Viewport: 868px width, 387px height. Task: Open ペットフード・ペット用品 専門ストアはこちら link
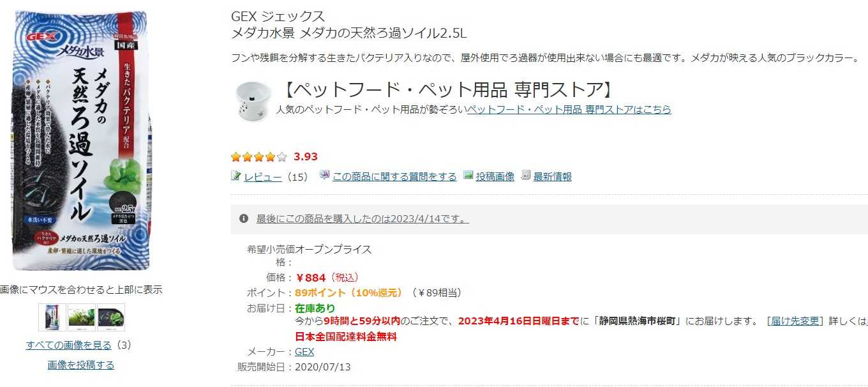pyautogui.click(x=569, y=109)
